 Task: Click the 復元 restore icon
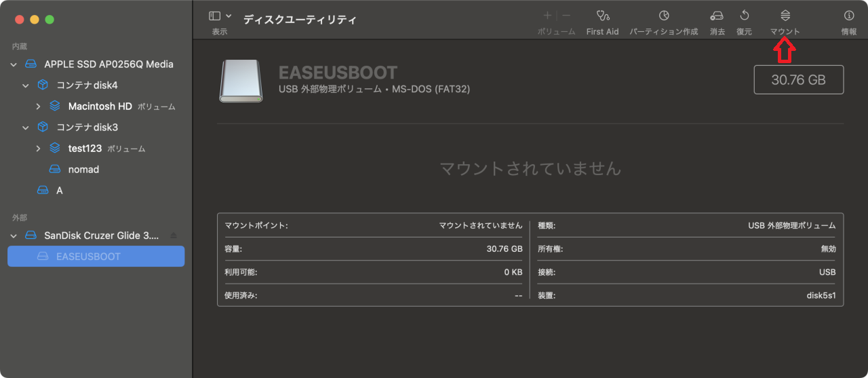pyautogui.click(x=744, y=16)
